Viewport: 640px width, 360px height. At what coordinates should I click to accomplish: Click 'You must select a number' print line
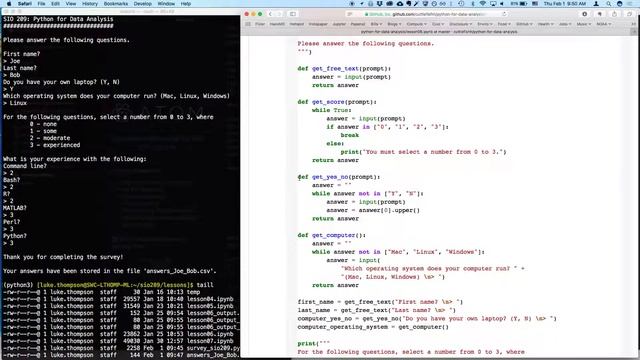(423, 152)
